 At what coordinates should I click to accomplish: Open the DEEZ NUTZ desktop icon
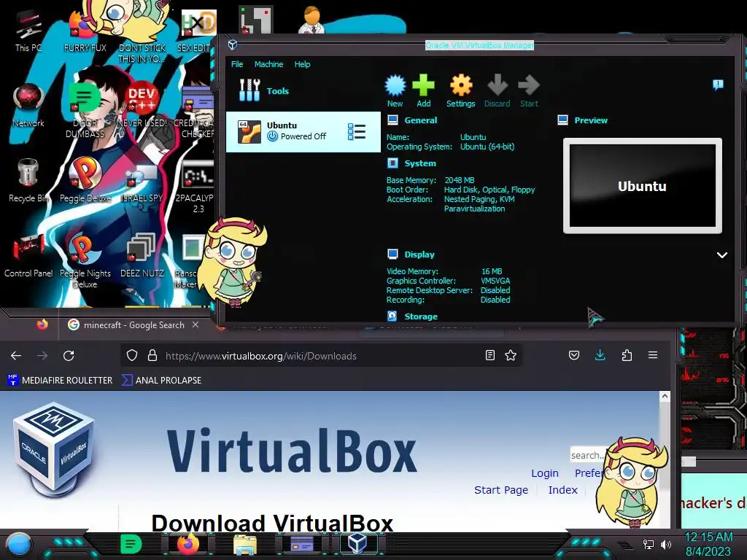pos(142,256)
